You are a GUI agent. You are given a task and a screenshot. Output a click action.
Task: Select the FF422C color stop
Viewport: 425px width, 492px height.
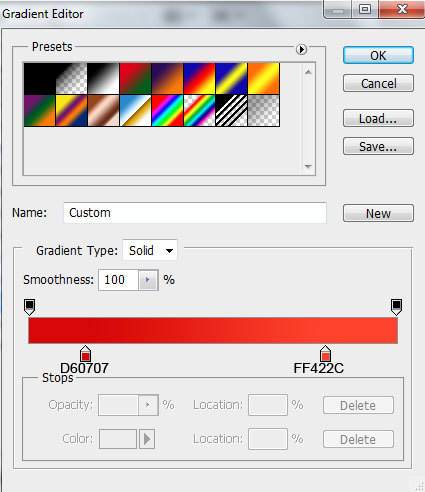[325, 354]
